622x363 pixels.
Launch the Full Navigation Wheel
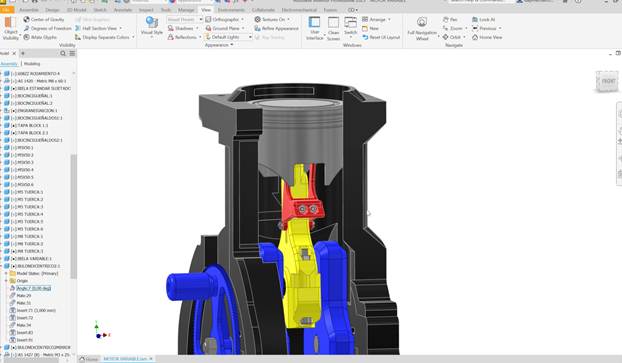pyautogui.click(x=422, y=29)
